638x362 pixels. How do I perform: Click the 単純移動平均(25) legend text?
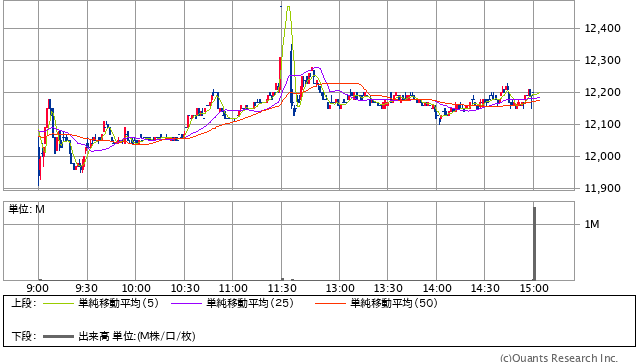(250, 303)
